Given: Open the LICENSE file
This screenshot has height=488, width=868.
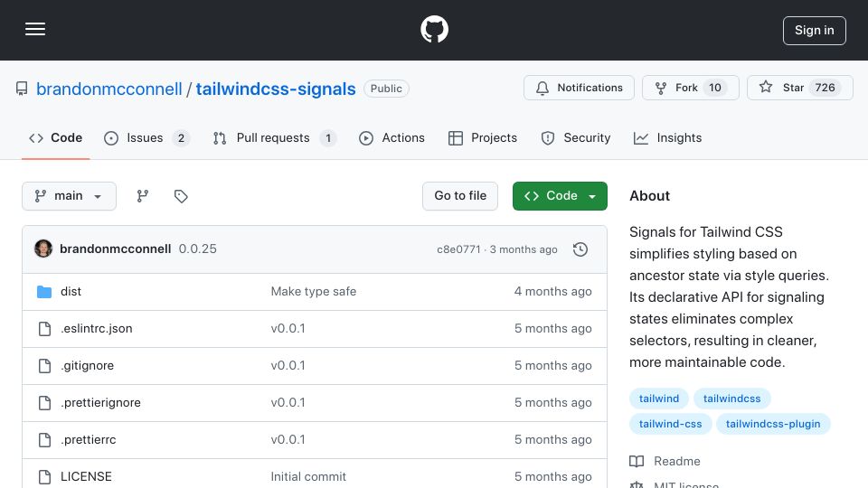Looking at the screenshot, I should tap(86, 476).
